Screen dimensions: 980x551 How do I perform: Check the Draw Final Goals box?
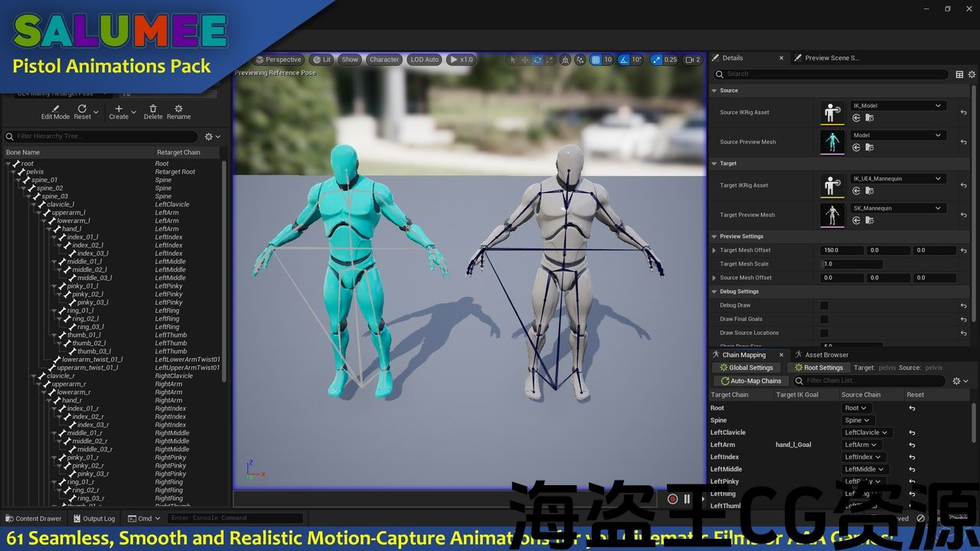point(824,319)
